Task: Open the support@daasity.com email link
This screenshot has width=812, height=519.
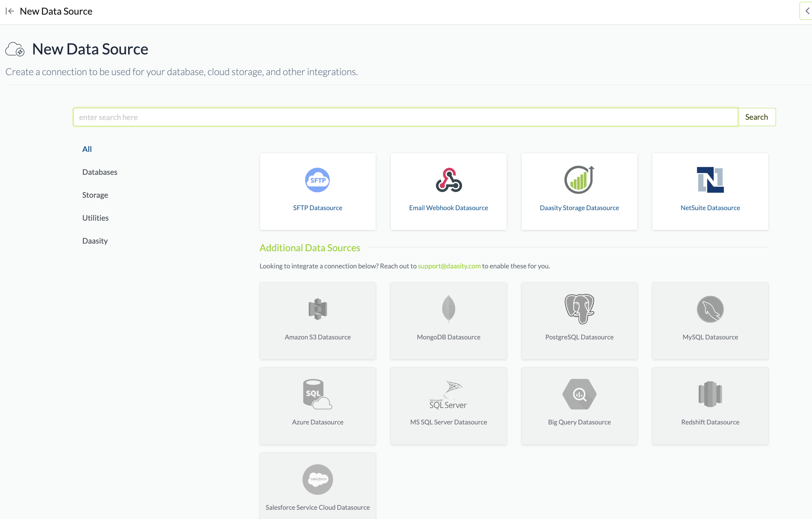Action: [449, 266]
